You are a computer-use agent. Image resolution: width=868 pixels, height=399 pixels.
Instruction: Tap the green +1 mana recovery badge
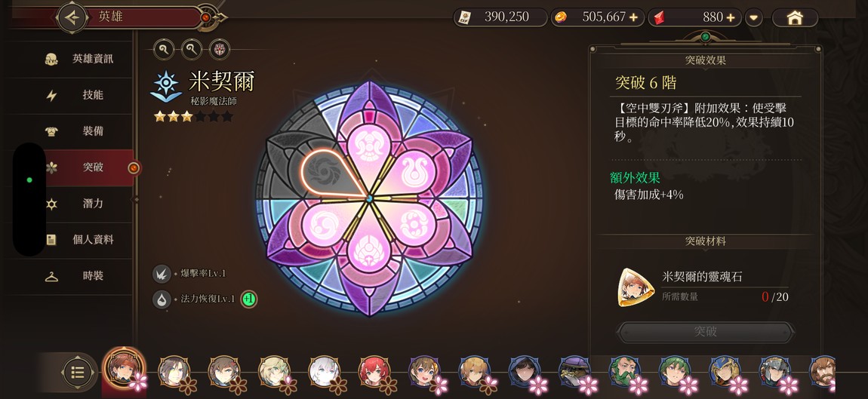tap(249, 299)
